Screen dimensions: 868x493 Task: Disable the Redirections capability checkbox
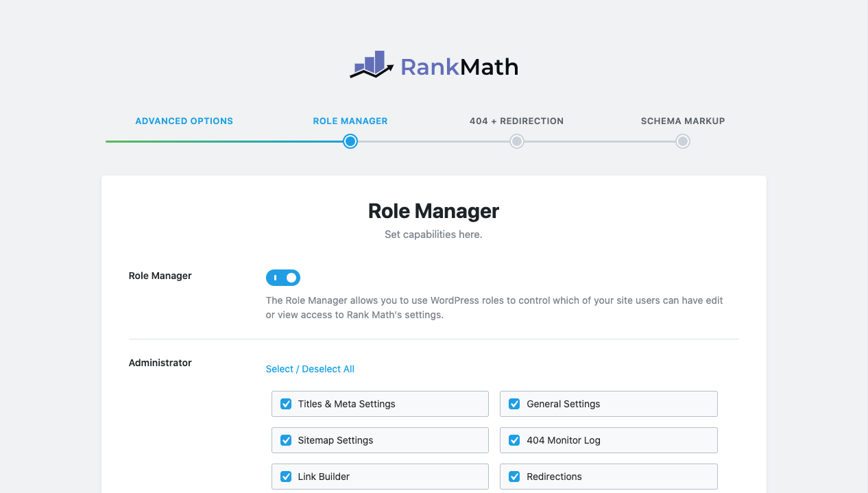click(x=514, y=477)
